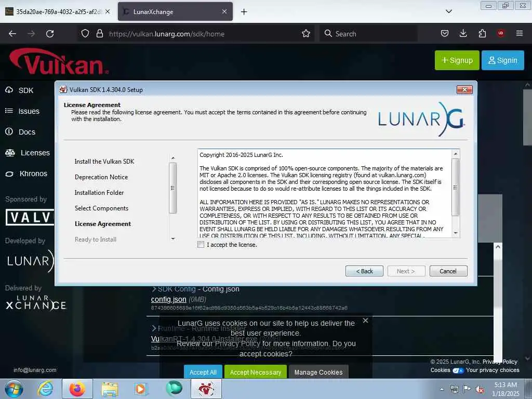Close the LunarXchange tab
This screenshot has width=532, height=399.
(x=224, y=11)
